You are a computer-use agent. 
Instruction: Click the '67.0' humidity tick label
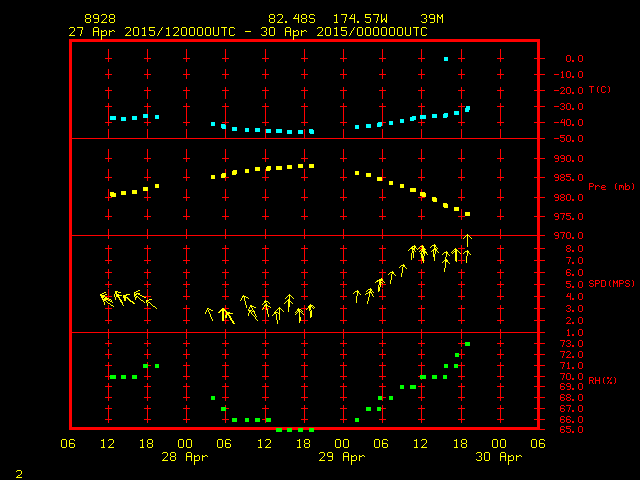tap(571, 409)
